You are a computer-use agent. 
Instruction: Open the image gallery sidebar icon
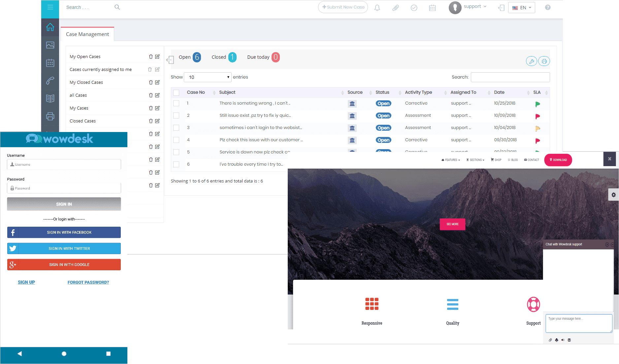[x=50, y=45]
